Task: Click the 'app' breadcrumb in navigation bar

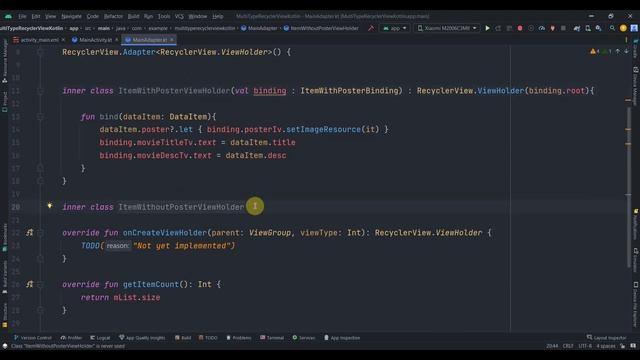Action: click(74, 28)
